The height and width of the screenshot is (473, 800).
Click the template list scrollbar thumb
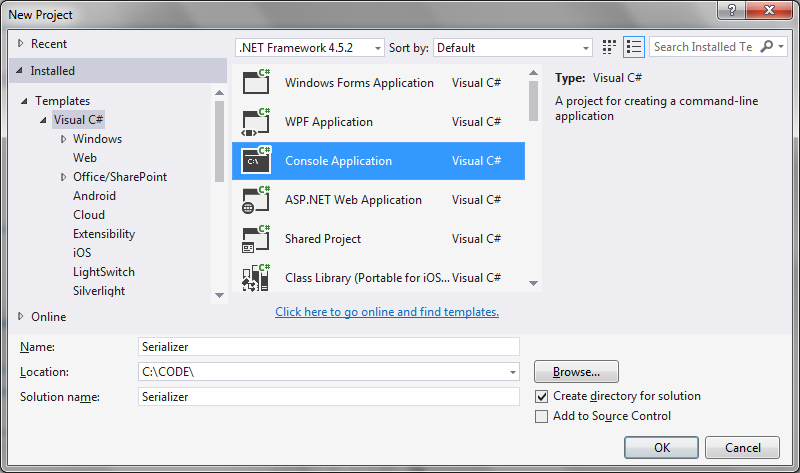pyautogui.click(x=534, y=101)
